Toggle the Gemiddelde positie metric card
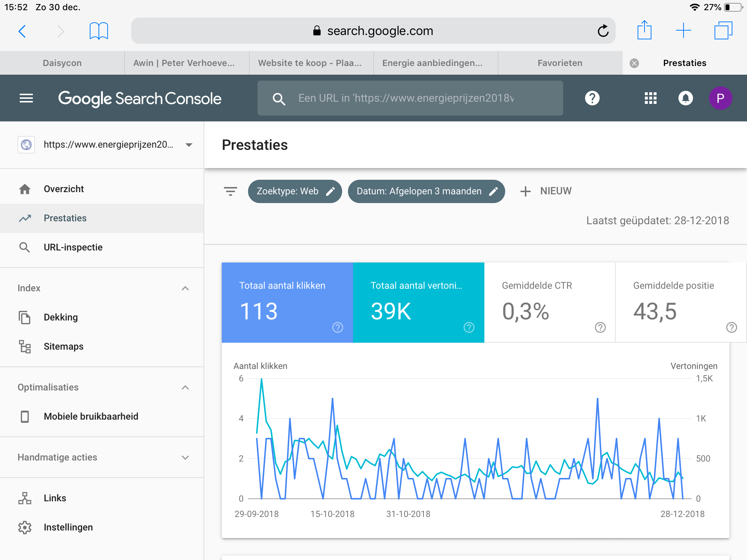Image resolution: width=747 pixels, height=560 pixels. [681, 302]
